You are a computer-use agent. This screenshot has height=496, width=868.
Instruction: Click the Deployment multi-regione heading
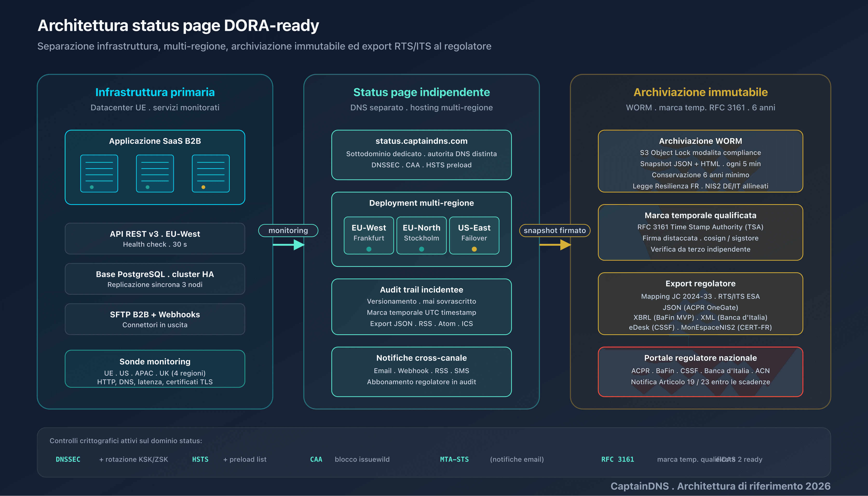pos(421,203)
